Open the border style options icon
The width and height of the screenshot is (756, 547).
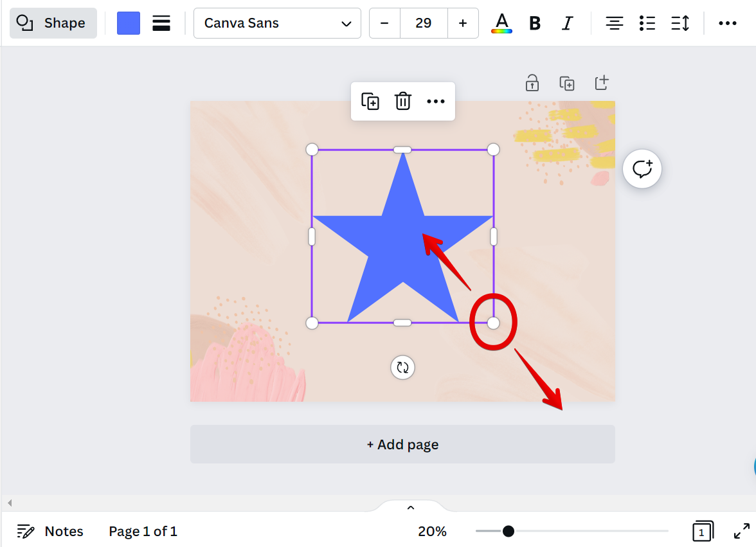pos(161,23)
